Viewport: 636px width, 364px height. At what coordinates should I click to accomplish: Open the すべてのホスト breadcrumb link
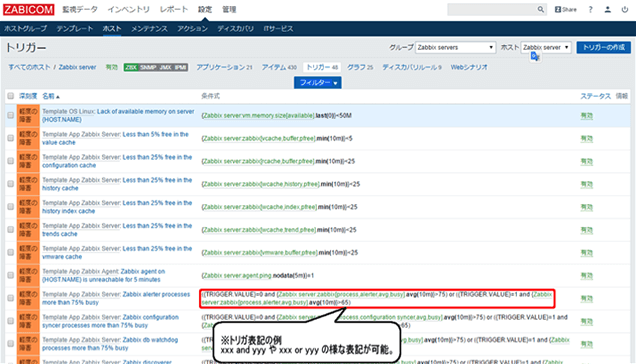[x=29, y=67]
